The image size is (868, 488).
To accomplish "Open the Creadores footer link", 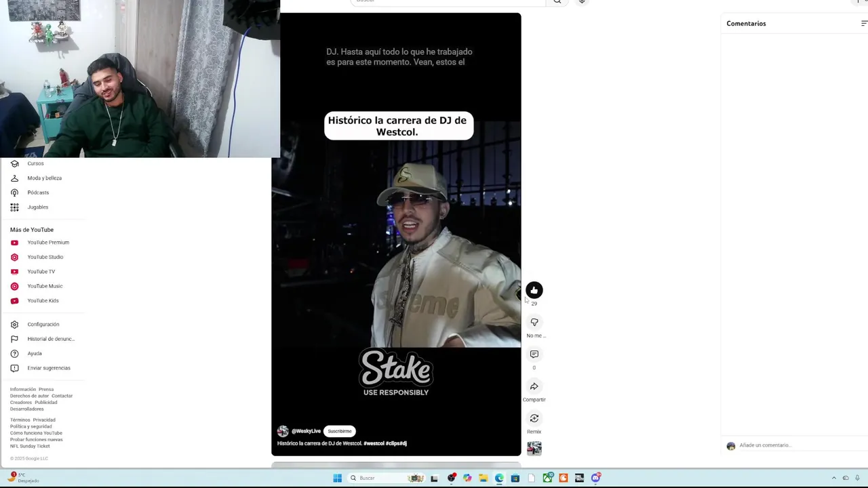I will 21,403.
